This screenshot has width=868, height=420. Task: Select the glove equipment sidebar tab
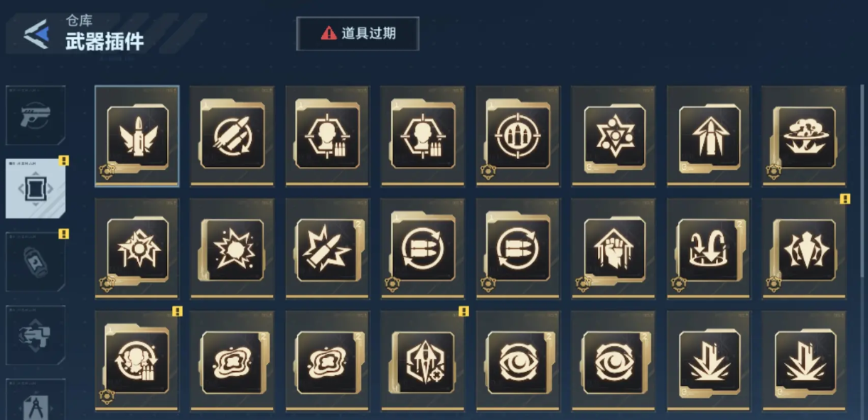[x=36, y=335]
